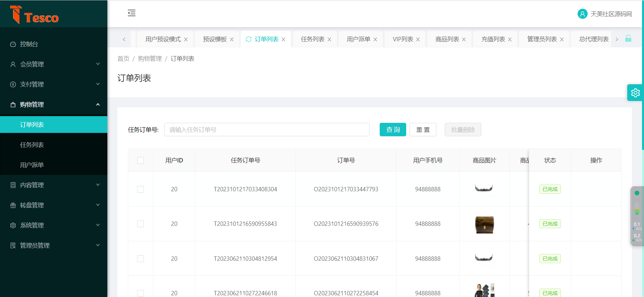Open the wooden box product thumbnail
644x297 pixels.
click(484, 225)
